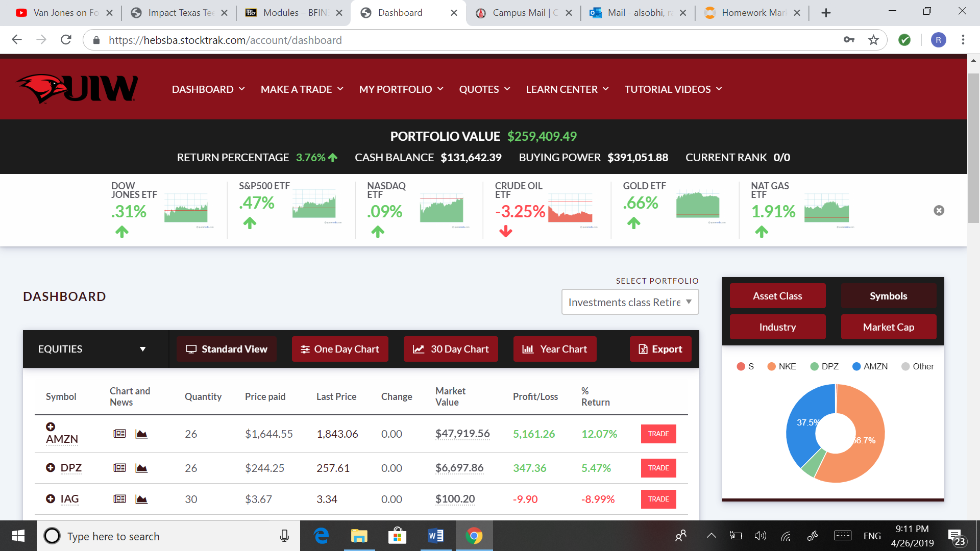Open Microsoft Store from the taskbar
Screen dimensions: 980x551
[x=397, y=536]
